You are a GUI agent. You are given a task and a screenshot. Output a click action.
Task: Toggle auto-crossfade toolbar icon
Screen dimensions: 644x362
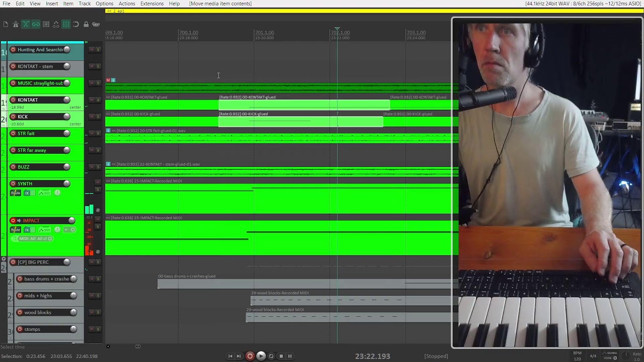pos(26,24)
